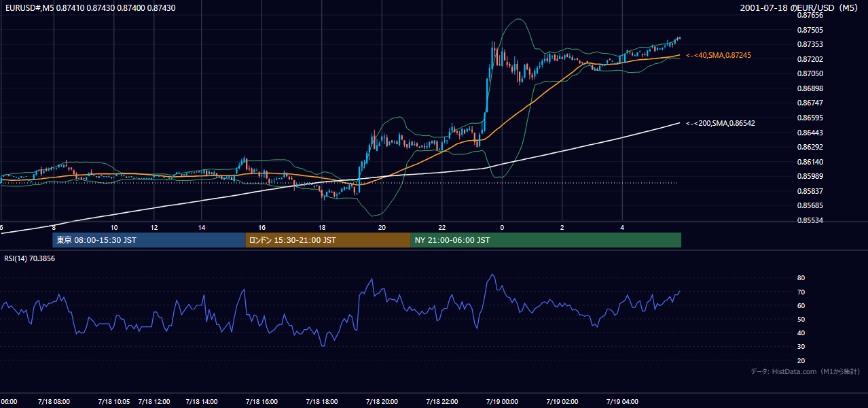Viewport: 868px width, 408px height.
Task: Click bottom time label 7/19 00:00
Action: [x=502, y=401]
